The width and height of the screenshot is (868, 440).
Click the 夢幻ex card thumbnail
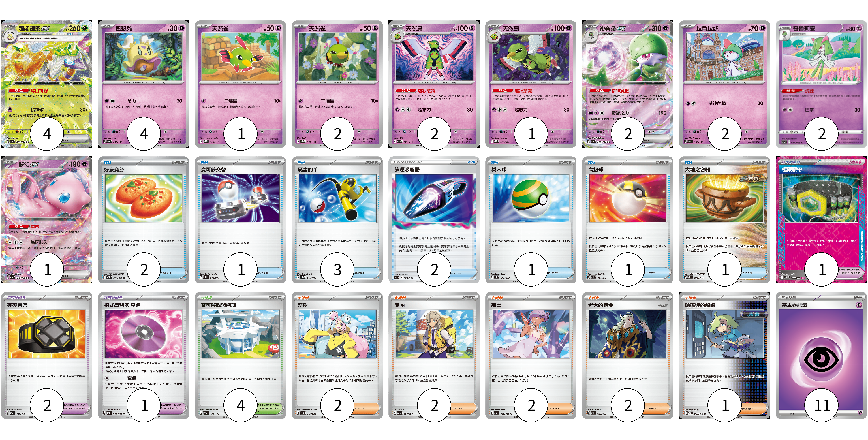(x=46, y=220)
